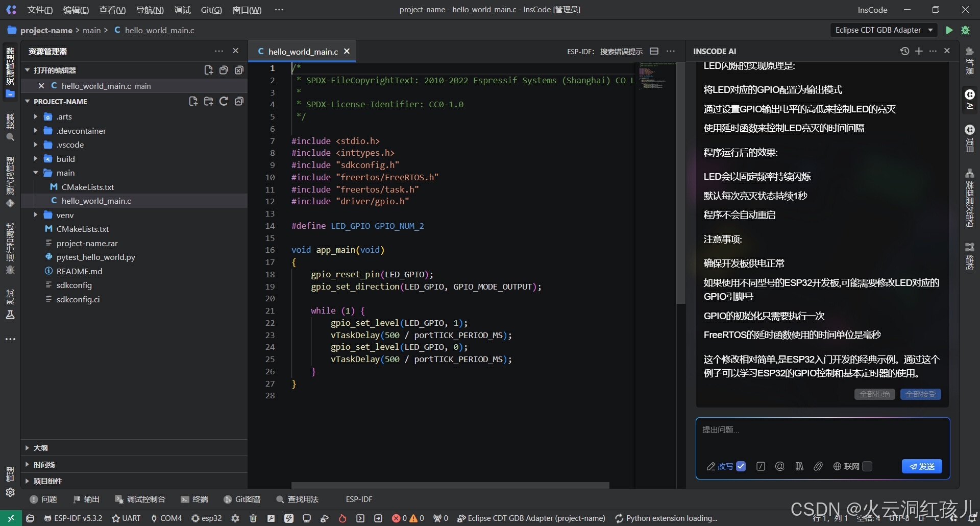Attach a file using paperclip icon
This screenshot has width=980, height=526.
[818, 466]
